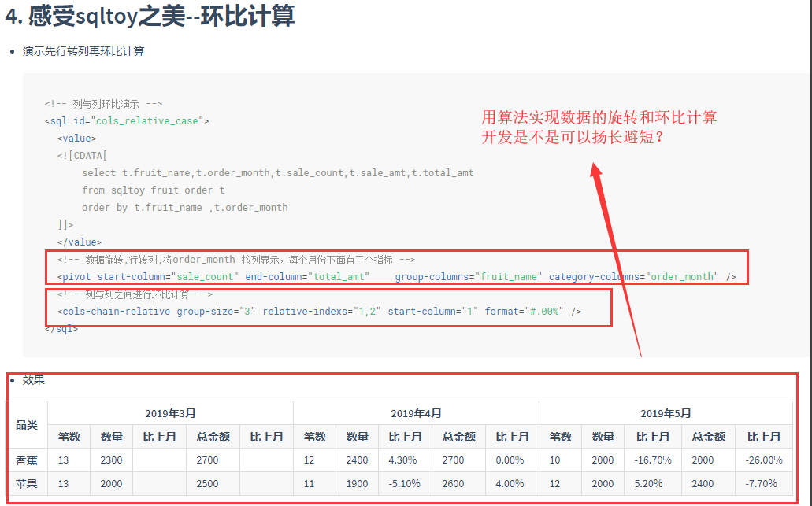Select the format attribute value #.00%
Screen dimensions: 812x506
543,311
